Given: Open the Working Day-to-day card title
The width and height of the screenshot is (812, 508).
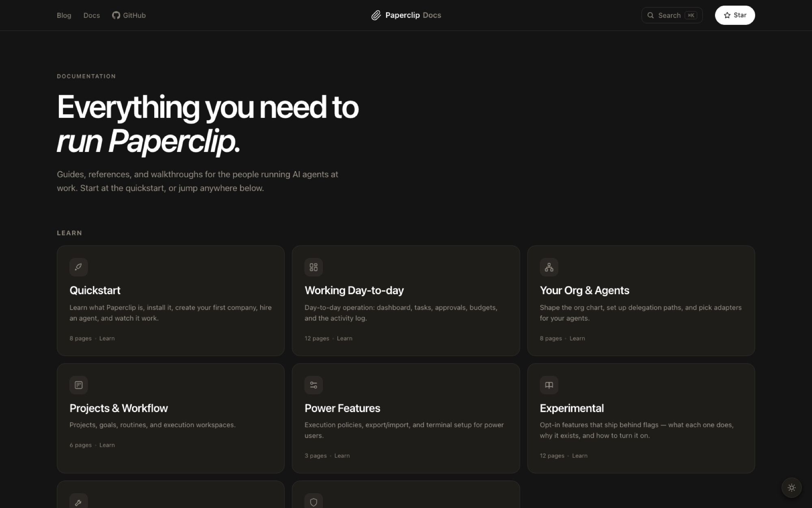Looking at the screenshot, I should (x=354, y=290).
